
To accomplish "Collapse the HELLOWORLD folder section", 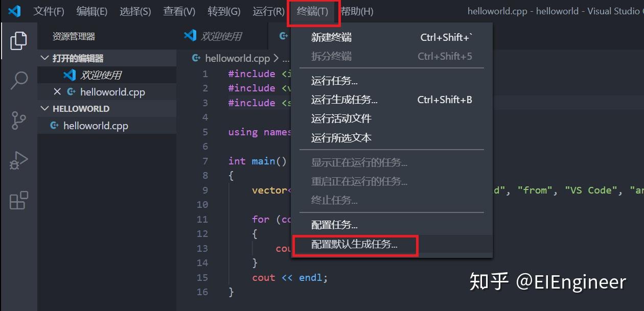I will tap(44, 108).
